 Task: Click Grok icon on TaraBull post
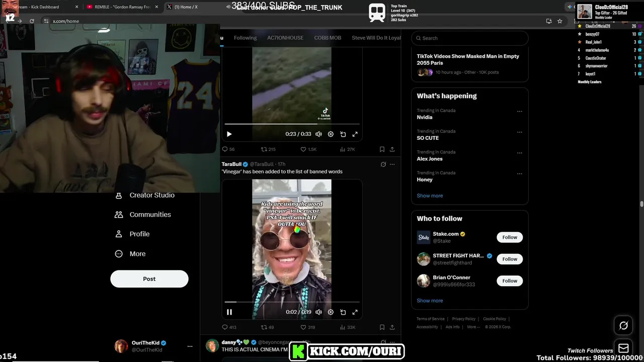click(383, 164)
